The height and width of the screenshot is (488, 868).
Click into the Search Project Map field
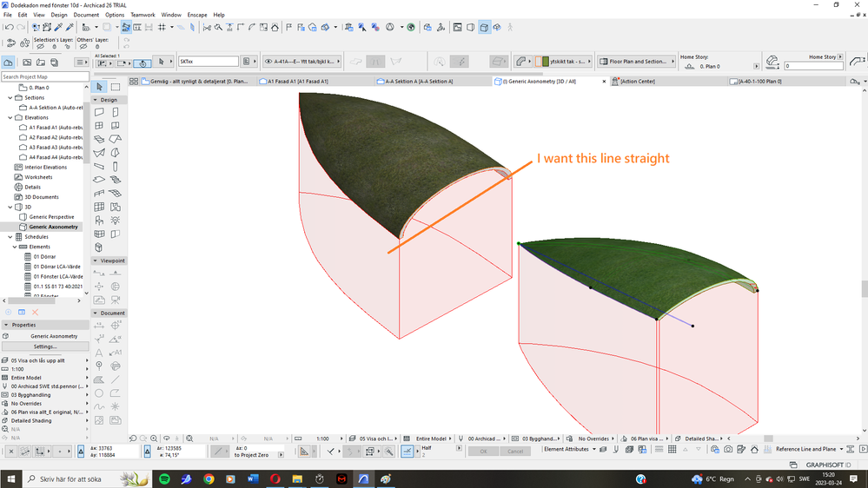45,77
